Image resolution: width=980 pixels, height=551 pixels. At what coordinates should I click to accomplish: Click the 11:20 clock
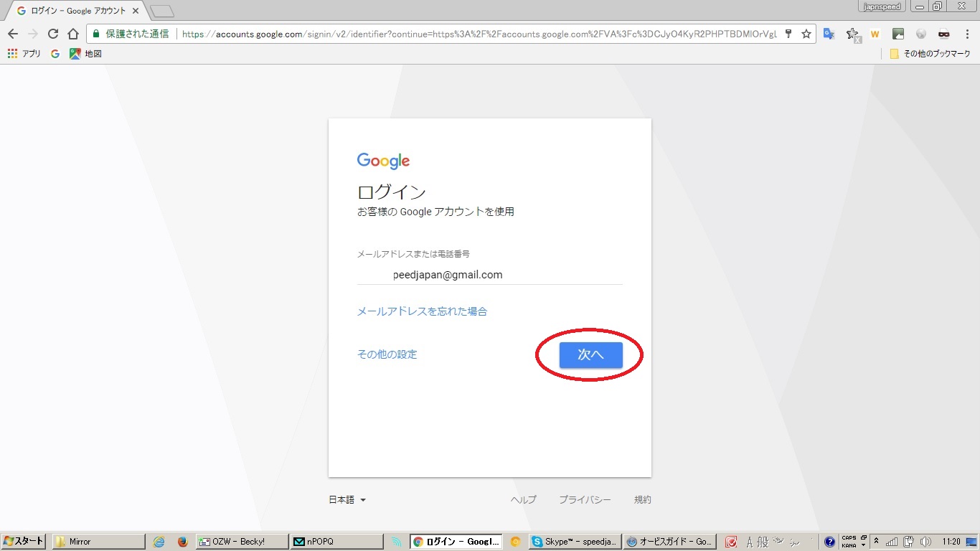tap(951, 542)
